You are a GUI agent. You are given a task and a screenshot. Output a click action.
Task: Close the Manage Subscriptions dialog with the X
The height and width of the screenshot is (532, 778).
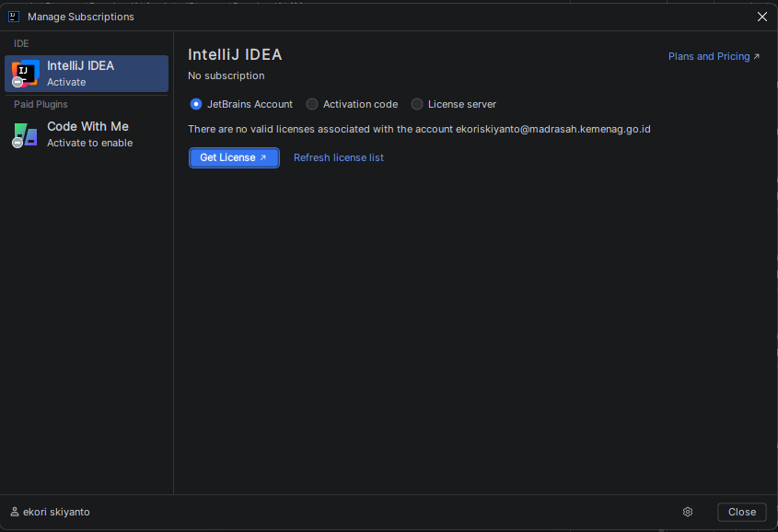[762, 17]
